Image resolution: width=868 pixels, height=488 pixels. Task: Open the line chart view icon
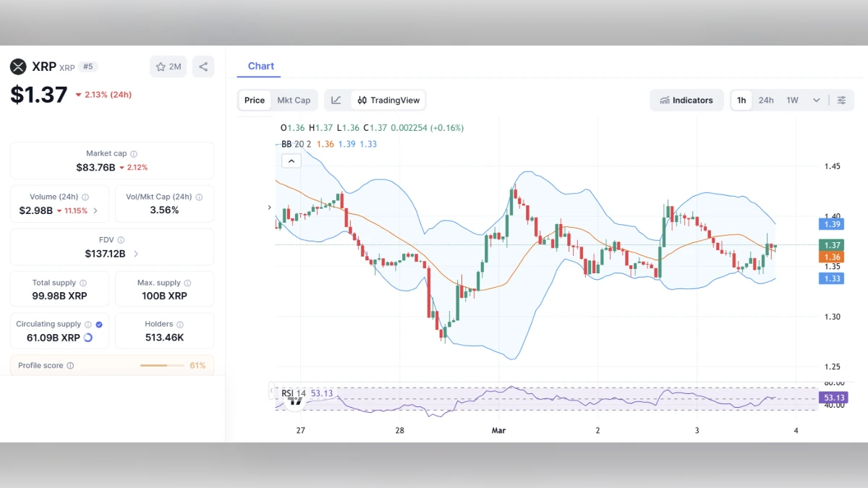point(336,100)
